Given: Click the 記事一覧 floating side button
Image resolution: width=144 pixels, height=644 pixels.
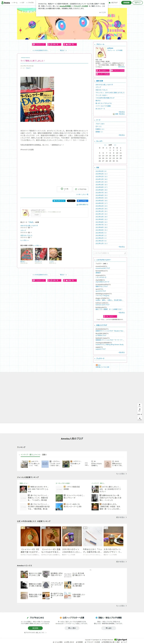Looking at the screenshot, I should [140, 414].
